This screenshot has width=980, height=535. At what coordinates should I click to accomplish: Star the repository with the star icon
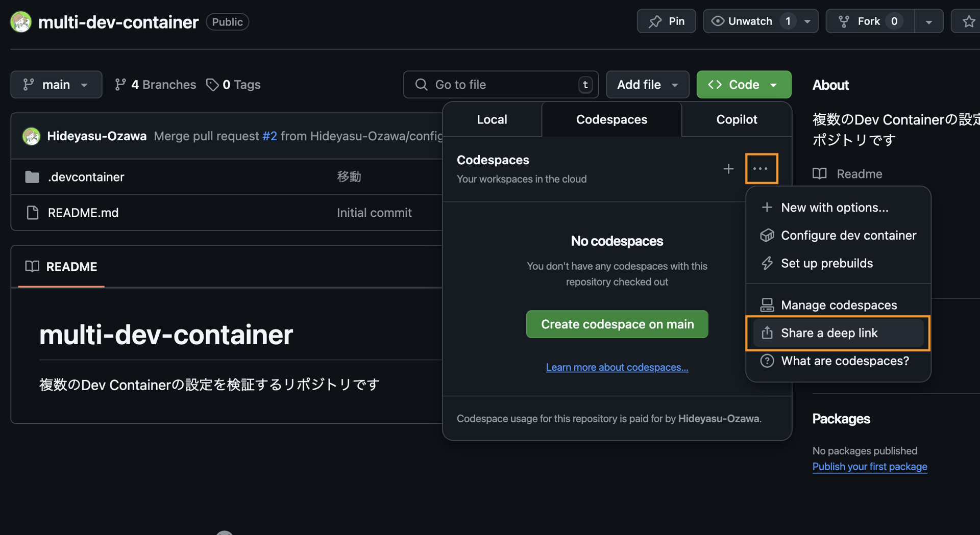pos(968,21)
